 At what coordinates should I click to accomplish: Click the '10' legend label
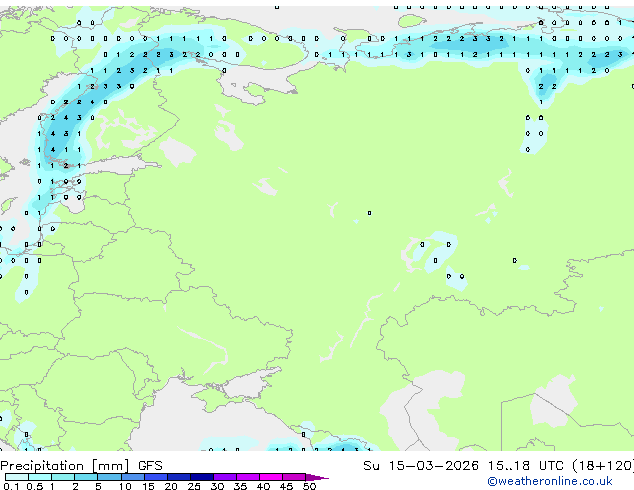click(125, 486)
